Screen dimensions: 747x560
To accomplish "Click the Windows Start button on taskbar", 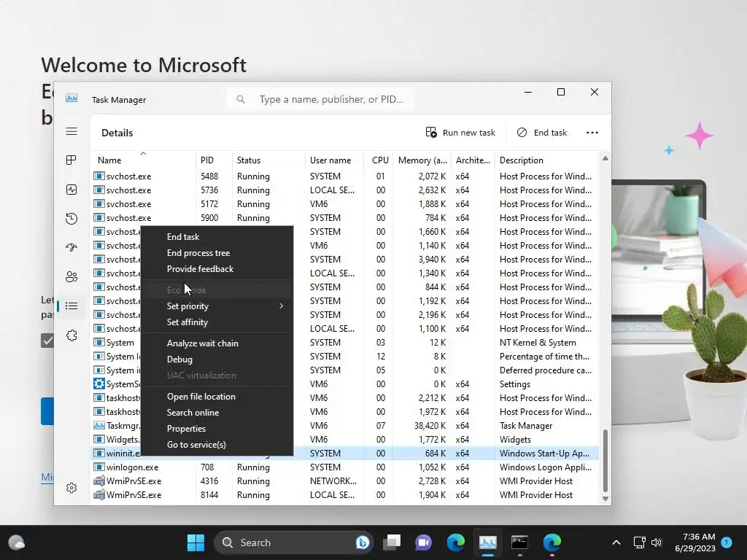I will (x=196, y=542).
